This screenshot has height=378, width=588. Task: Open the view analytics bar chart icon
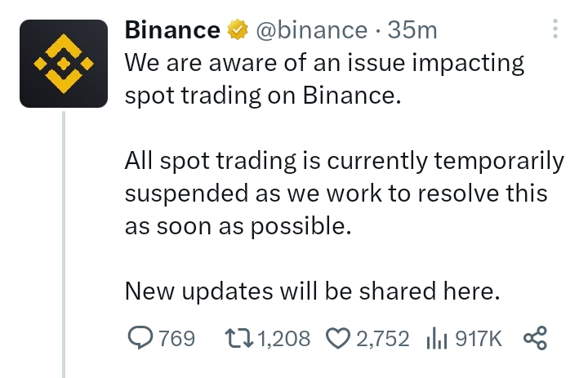point(437,338)
